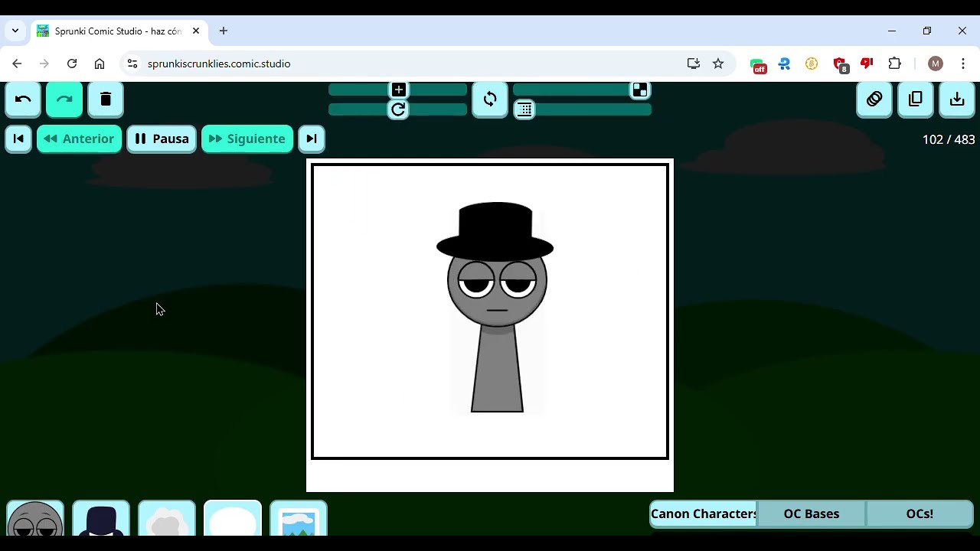The image size is (980, 551).
Task: Select the Sprunki Comic Studio browser tab
Action: coord(119,31)
